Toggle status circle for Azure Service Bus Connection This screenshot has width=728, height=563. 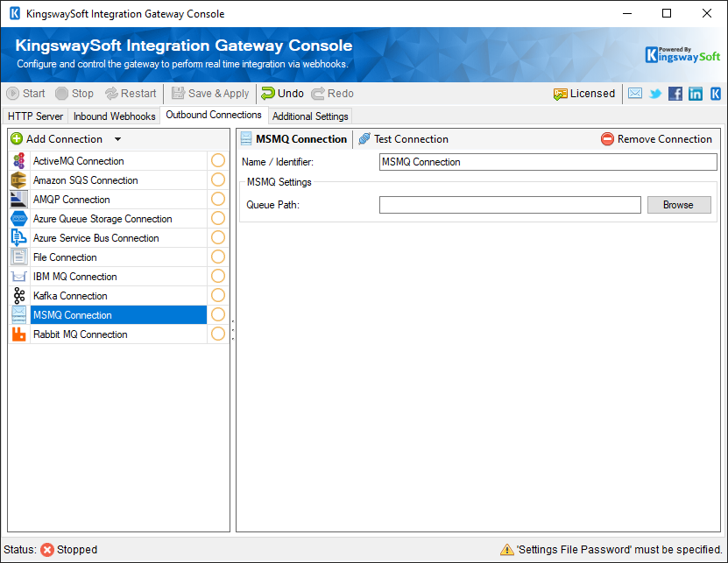(218, 237)
